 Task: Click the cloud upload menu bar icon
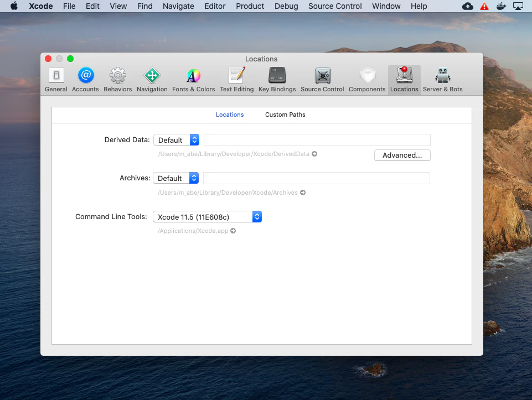tap(468, 6)
